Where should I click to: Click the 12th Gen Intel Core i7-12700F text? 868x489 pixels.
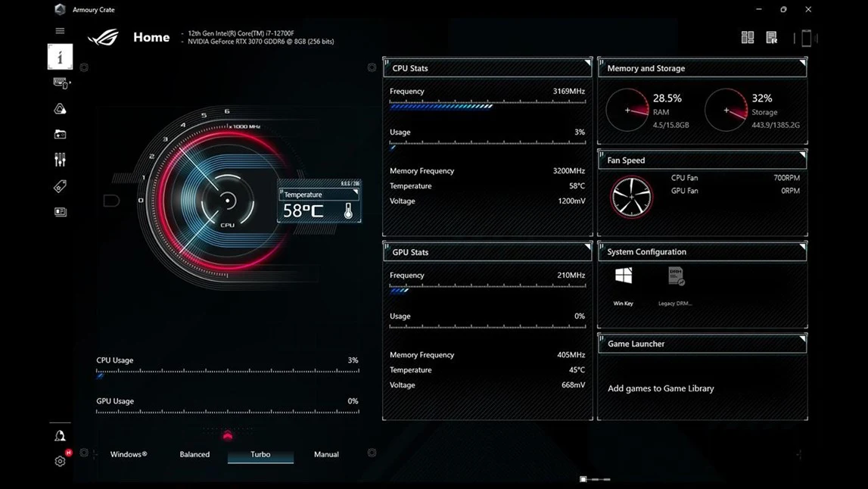tap(241, 33)
